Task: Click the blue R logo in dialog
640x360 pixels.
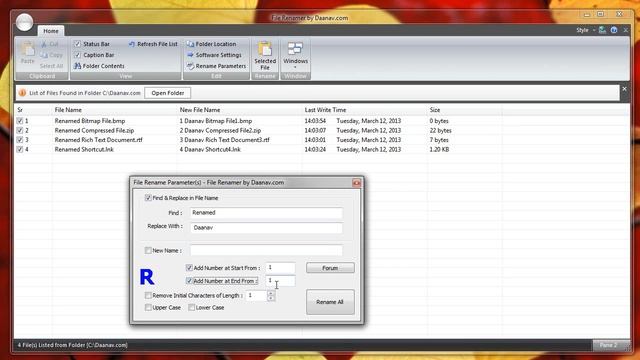Action: tap(147, 277)
